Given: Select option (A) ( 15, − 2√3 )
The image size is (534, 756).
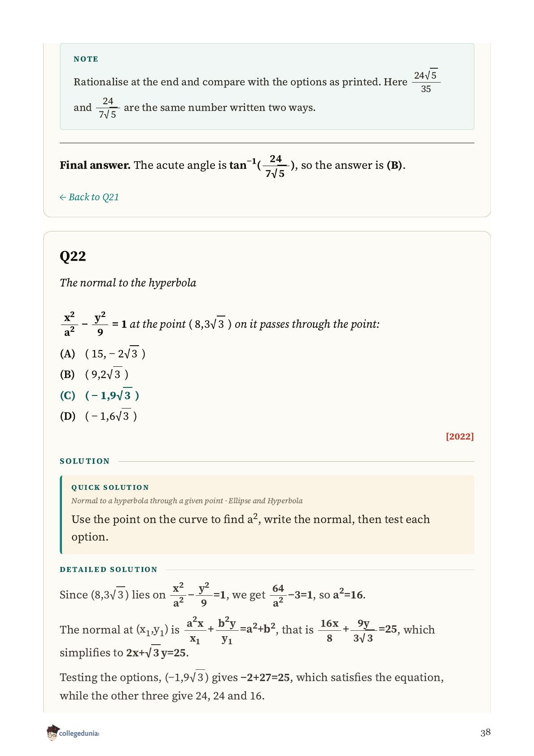Looking at the screenshot, I should (103, 353).
